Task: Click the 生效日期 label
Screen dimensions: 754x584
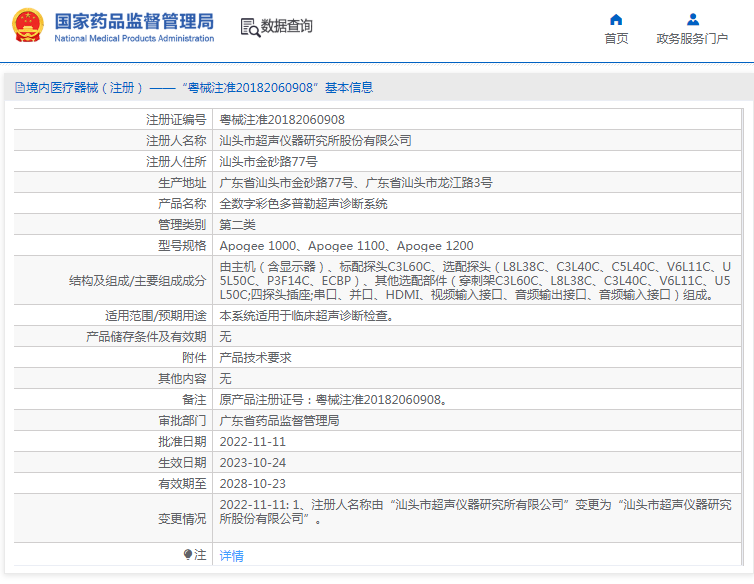Action: 182,463
